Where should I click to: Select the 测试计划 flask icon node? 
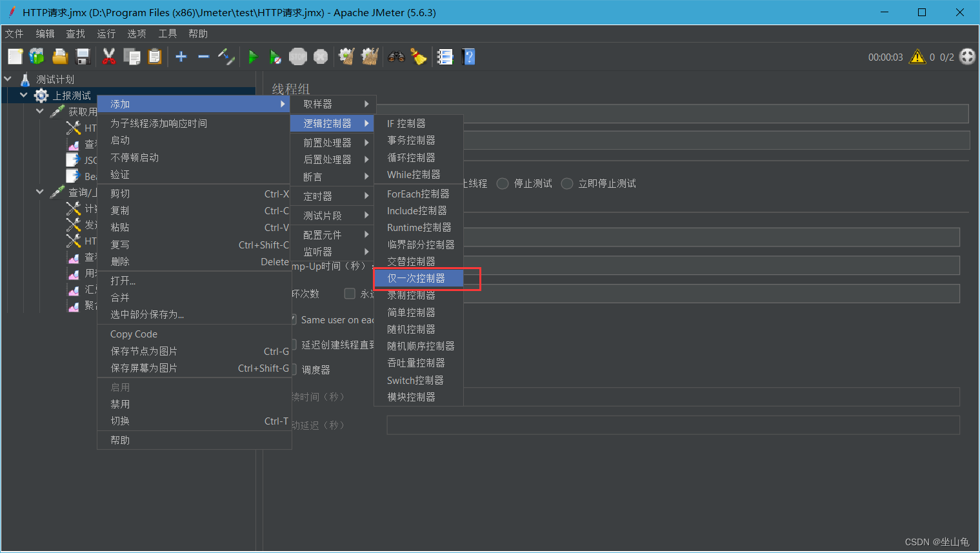(25, 79)
